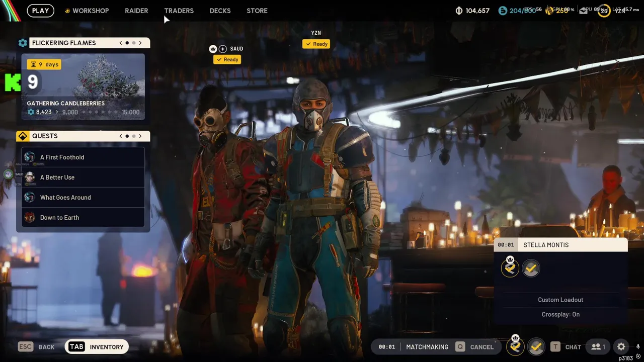Open the party members icon showing 1
Screen dimensions: 644x362
pyautogui.click(x=598, y=347)
